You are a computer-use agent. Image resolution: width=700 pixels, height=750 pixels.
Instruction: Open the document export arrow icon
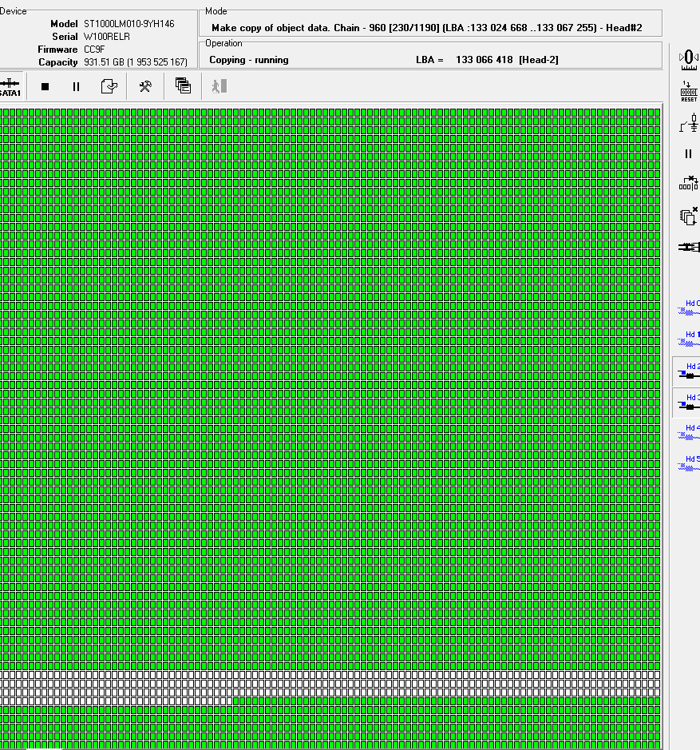coord(109,86)
